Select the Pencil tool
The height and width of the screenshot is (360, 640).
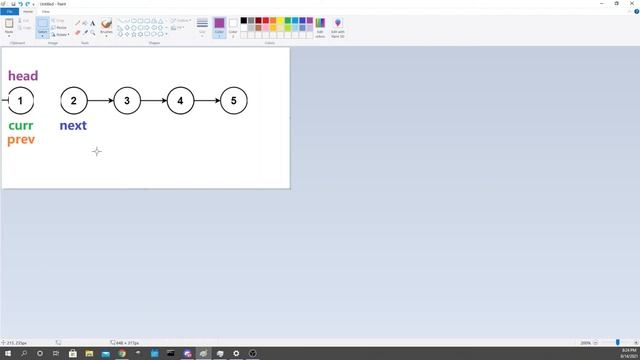pos(78,23)
